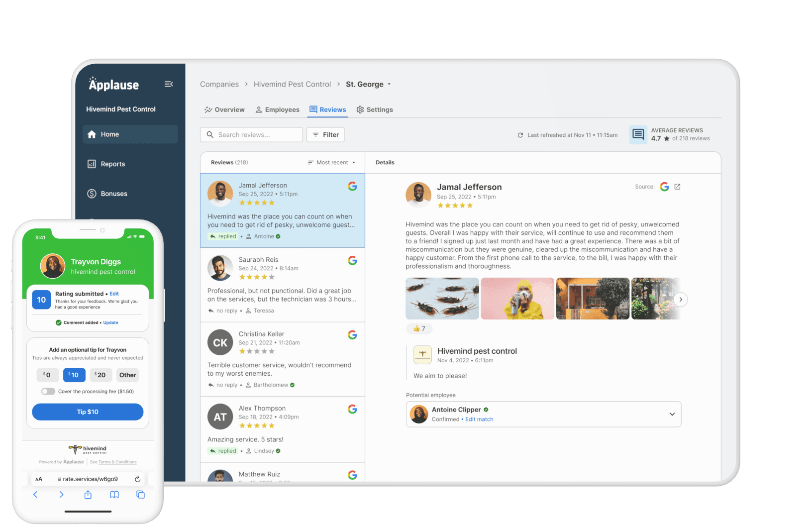Click Google icon on Matthew Ruiz review
This screenshot has height=525, width=812.
click(352, 475)
